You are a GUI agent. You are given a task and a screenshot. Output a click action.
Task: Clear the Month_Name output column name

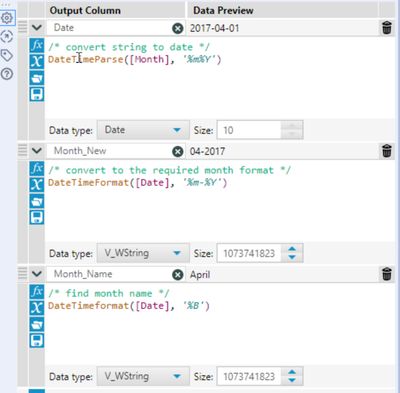click(x=178, y=275)
